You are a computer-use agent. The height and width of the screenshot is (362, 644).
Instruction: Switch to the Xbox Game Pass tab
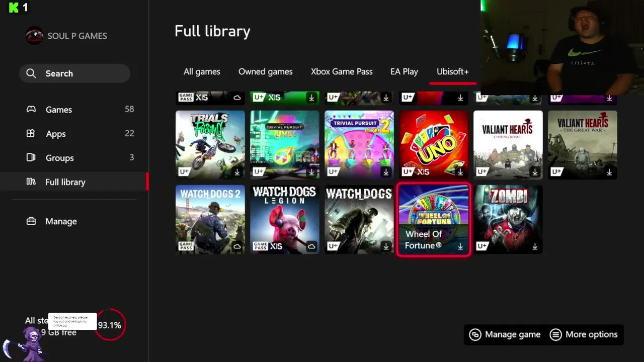click(342, 72)
